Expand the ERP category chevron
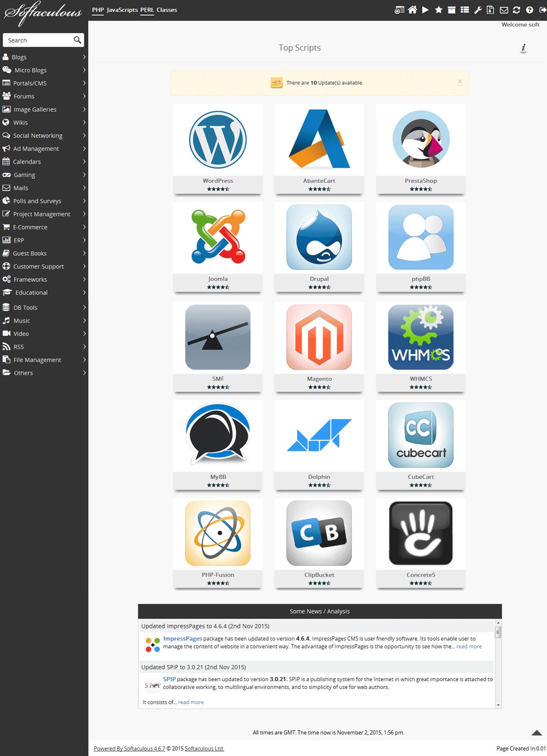 click(84, 240)
